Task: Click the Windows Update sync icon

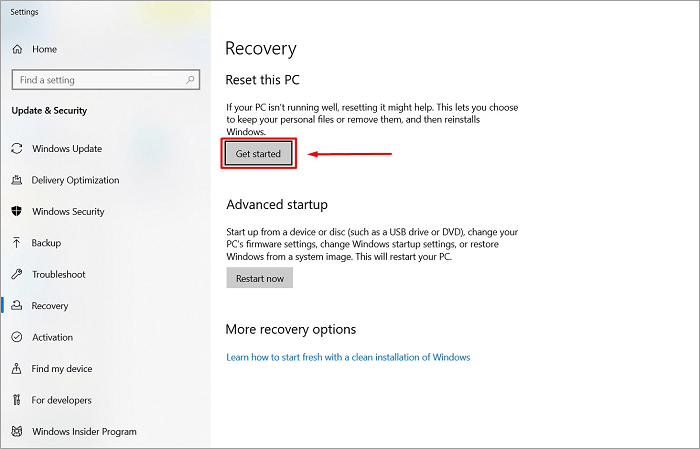Action: [x=17, y=149]
